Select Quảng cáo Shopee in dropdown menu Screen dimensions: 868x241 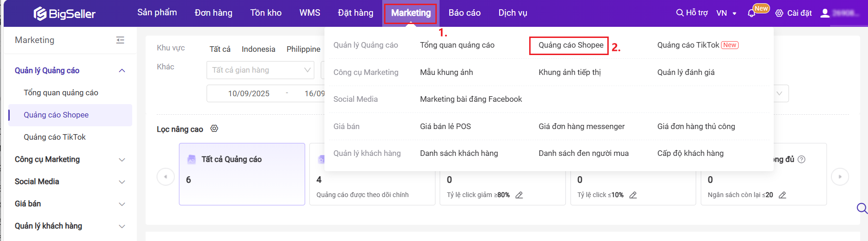570,45
